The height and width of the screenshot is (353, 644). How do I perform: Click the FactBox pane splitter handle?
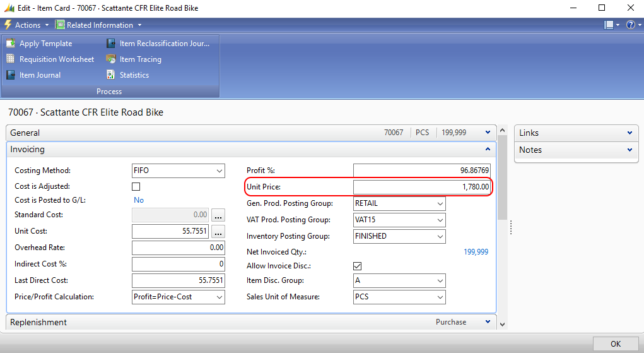coord(510,227)
